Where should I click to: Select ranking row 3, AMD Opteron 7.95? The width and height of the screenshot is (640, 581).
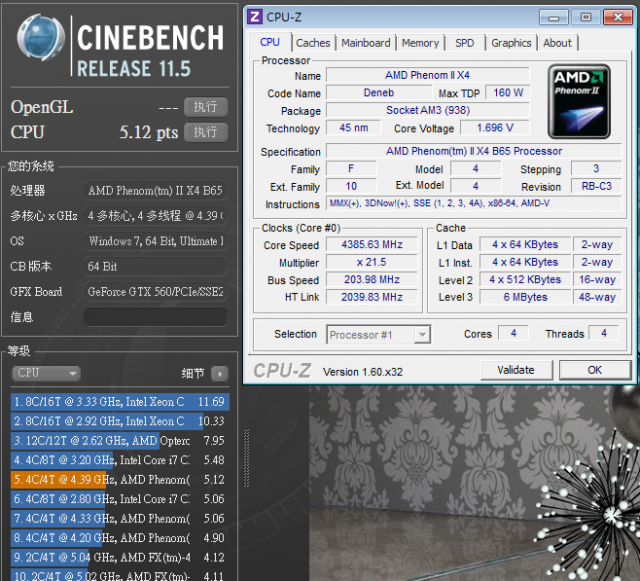coord(120,441)
